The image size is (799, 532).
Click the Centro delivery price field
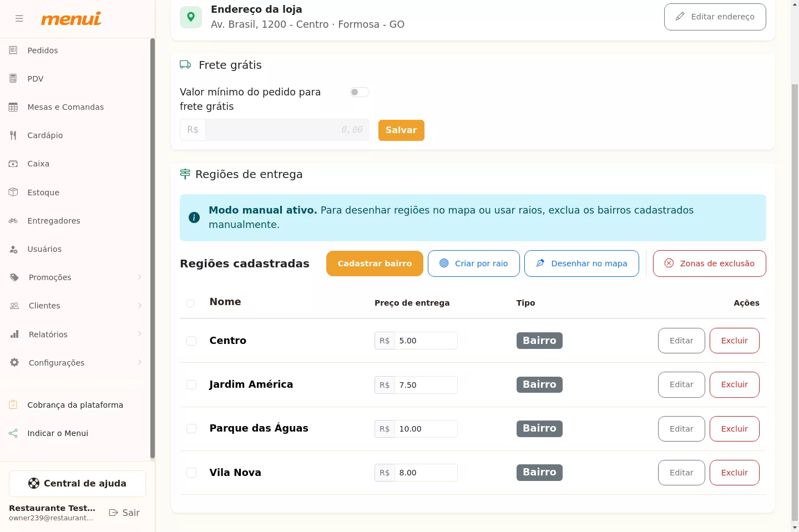426,341
